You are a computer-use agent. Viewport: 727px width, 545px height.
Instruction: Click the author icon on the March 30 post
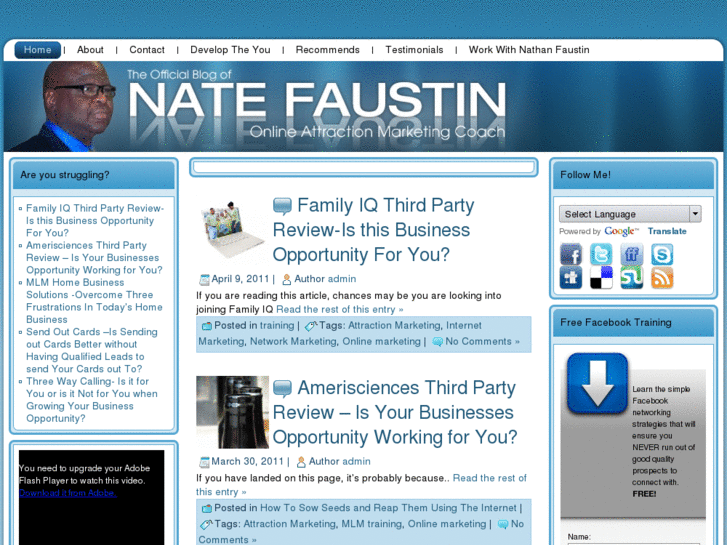301,462
